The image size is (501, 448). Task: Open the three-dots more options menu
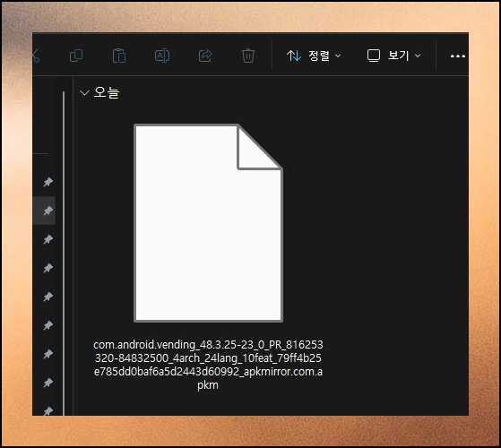point(458,56)
